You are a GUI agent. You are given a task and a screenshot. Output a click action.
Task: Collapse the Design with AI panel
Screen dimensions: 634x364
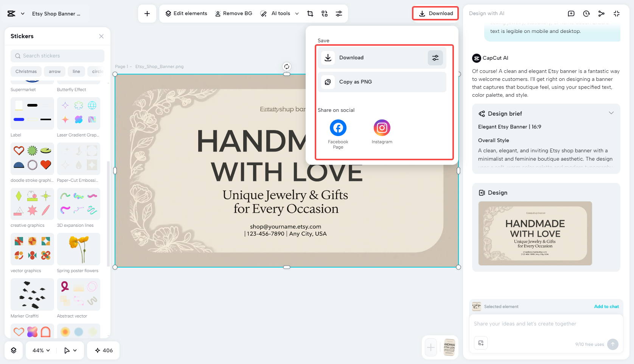pos(617,13)
